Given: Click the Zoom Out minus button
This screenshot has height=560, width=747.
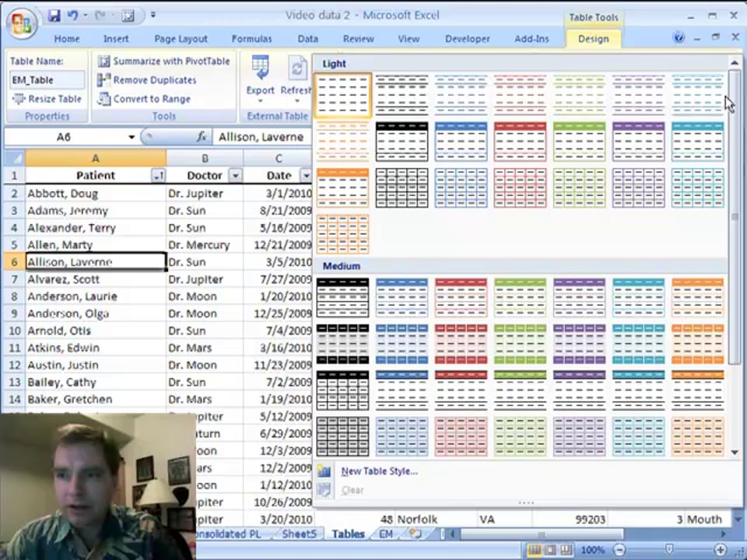Looking at the screenshot, I should (619, 550).
